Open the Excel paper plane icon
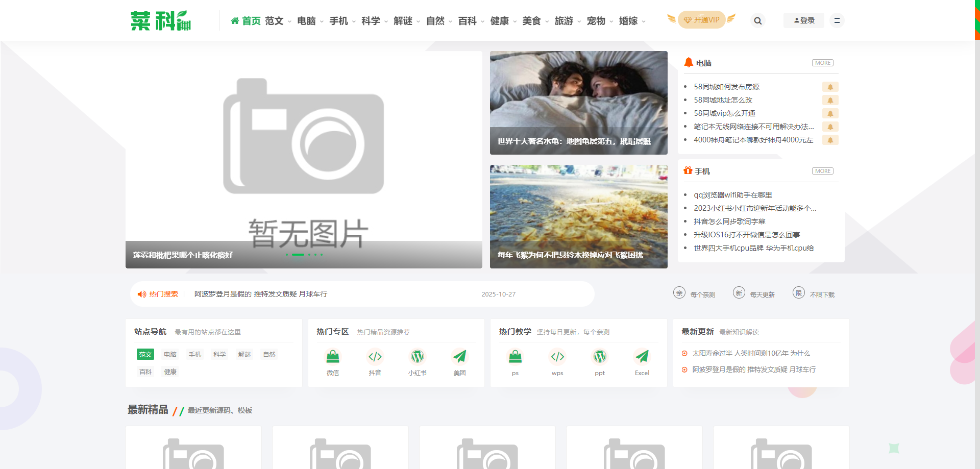 point(642,356)
